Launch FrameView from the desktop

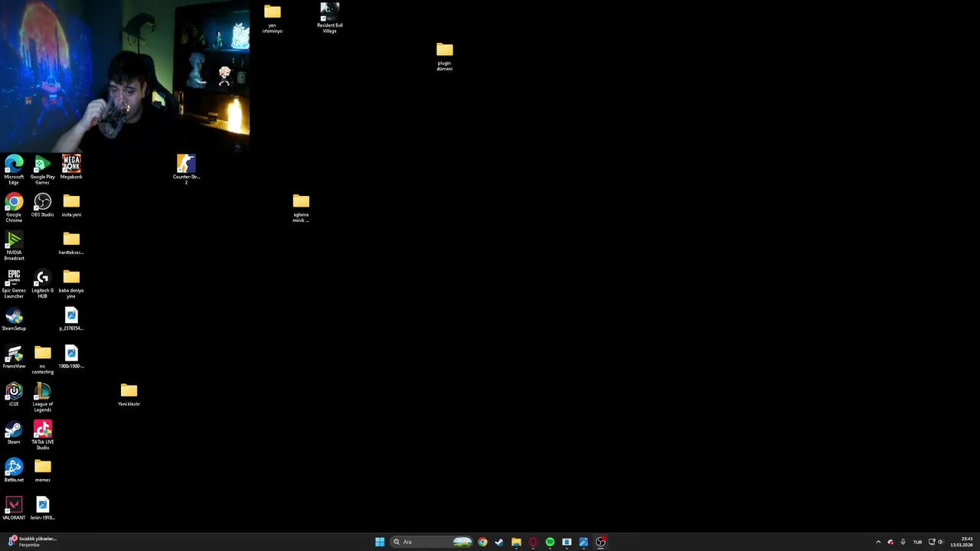(14, 357)
